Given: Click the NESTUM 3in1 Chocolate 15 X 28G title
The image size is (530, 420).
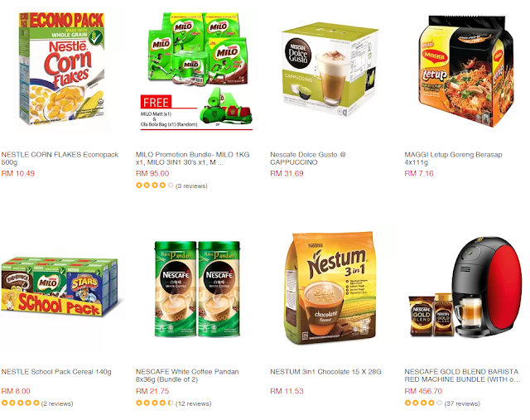Looking at the screenshot, I should pyautogui.click(x=325, y=372).
